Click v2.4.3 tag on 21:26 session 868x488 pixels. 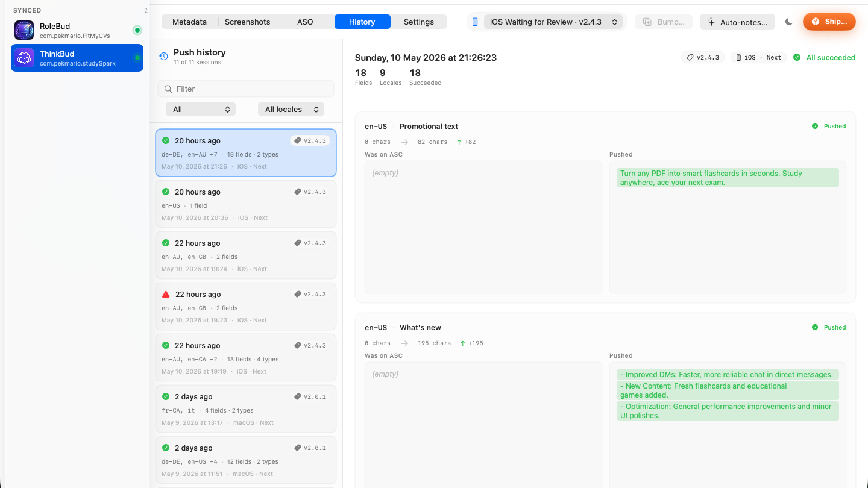pos(310,140)
